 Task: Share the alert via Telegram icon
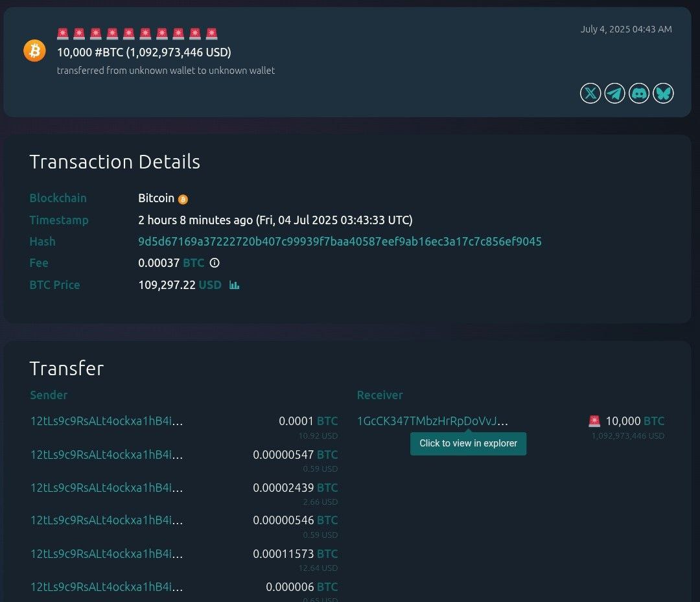614,93
